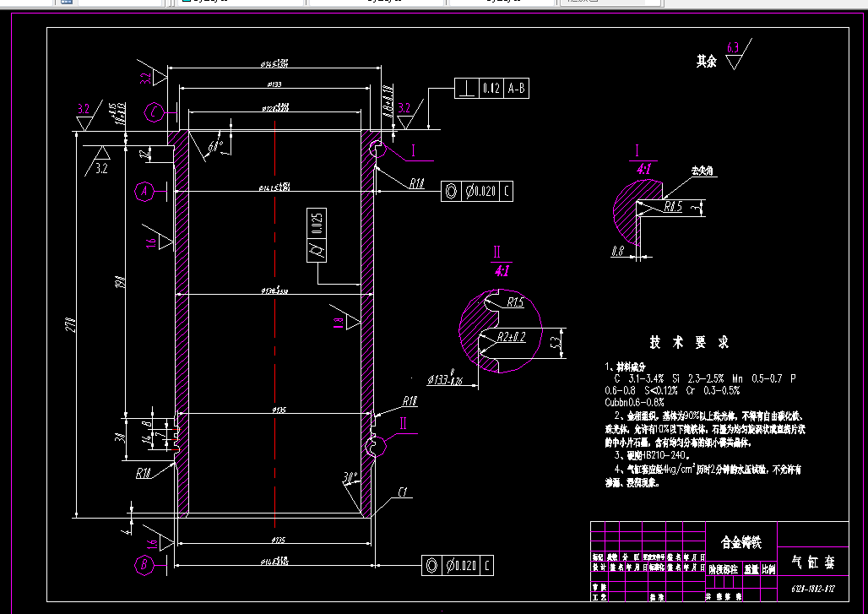The height and width of the screenshot is (614, 868).
Task: Select the drawing number 6121-1812-112
Action: pyautogui.click(x=815, y=589)
